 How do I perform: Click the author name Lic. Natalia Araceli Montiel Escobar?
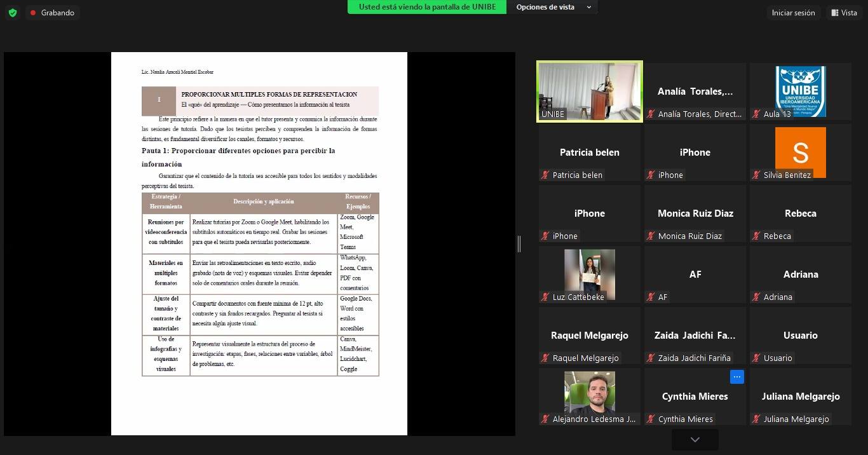tap(177, 72)
